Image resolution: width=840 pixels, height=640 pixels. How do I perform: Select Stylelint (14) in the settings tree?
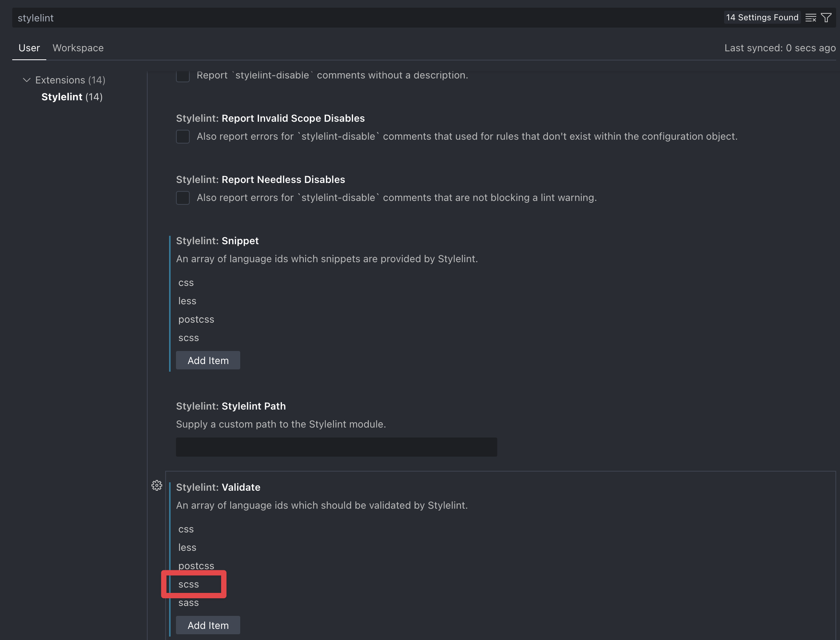pyautogui.click(x=72, y=97)
